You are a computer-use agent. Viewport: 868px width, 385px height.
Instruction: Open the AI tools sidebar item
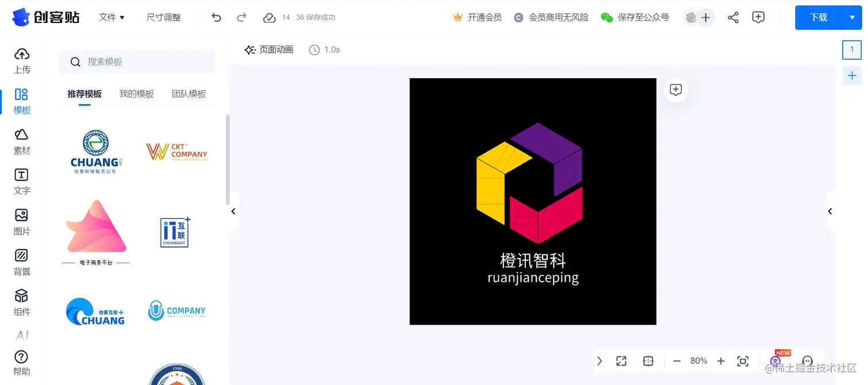[x=22, y=336]
